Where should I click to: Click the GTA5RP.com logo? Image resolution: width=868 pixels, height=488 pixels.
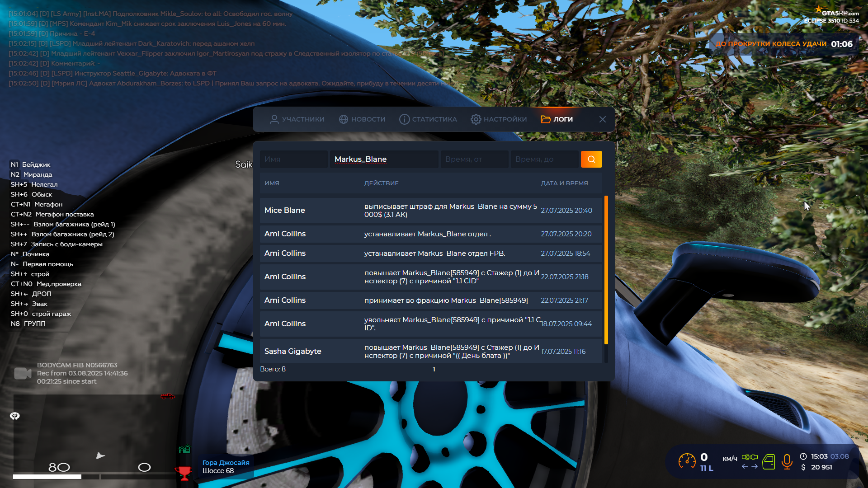837,12
